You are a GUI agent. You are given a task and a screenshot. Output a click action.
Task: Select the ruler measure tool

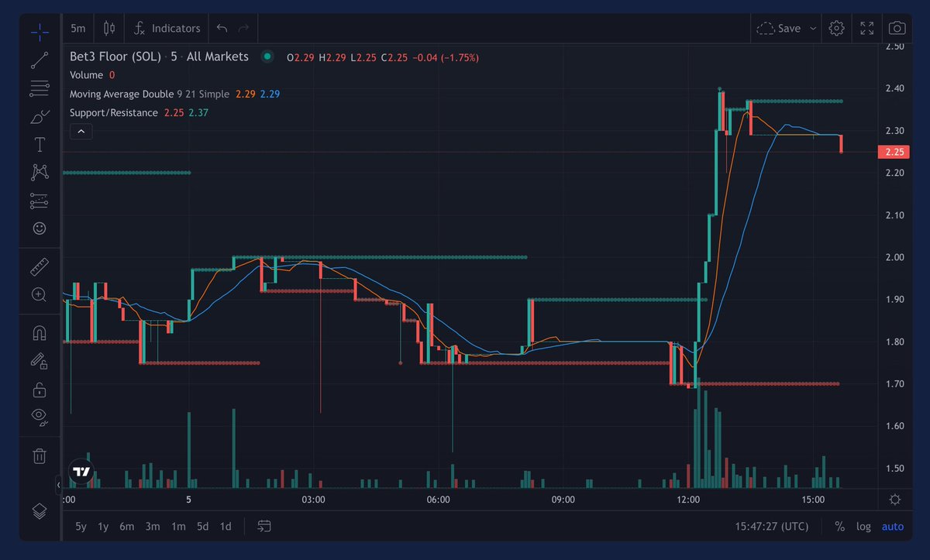(40, 268)
